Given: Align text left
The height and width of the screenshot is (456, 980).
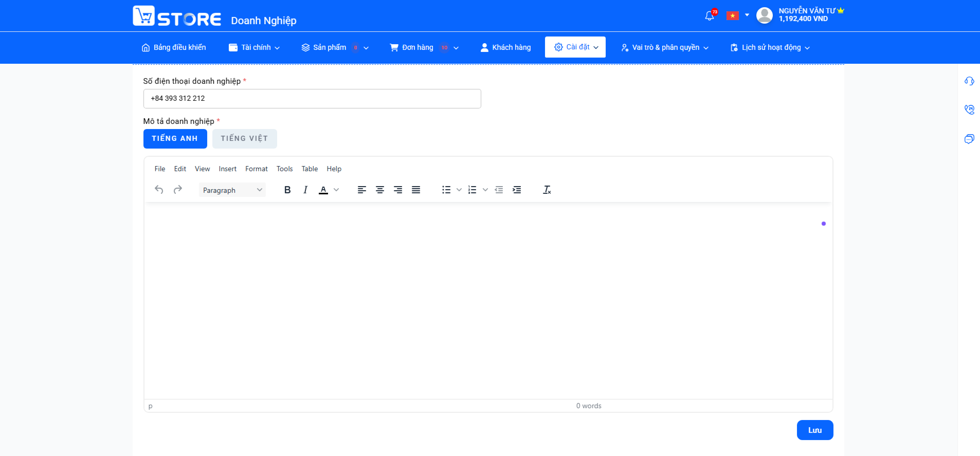Looking at the screenshot, I should pos(362,189).
